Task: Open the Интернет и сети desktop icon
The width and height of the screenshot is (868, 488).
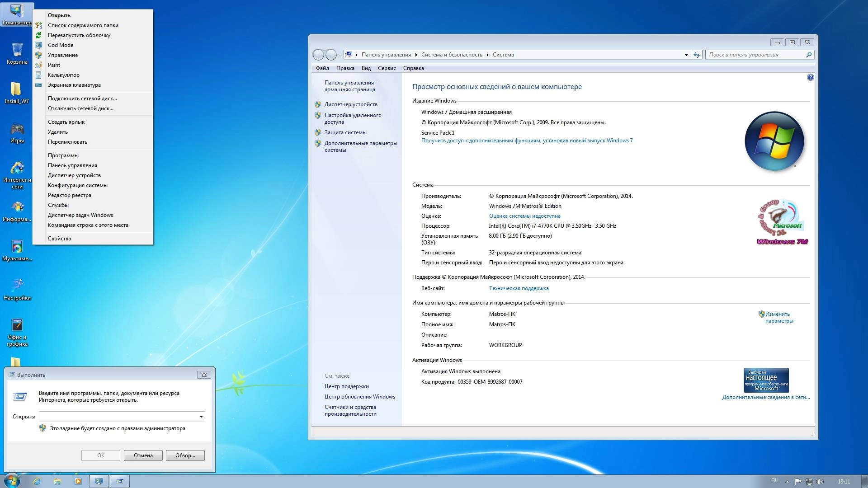Action: tap(17, 175)
